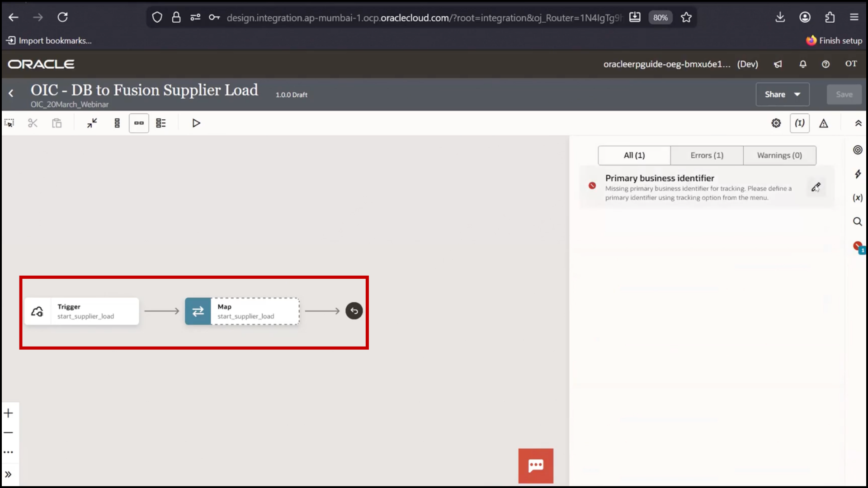
Task: Click the reset zoom arrows icon
Action: [x=92, y=123]
